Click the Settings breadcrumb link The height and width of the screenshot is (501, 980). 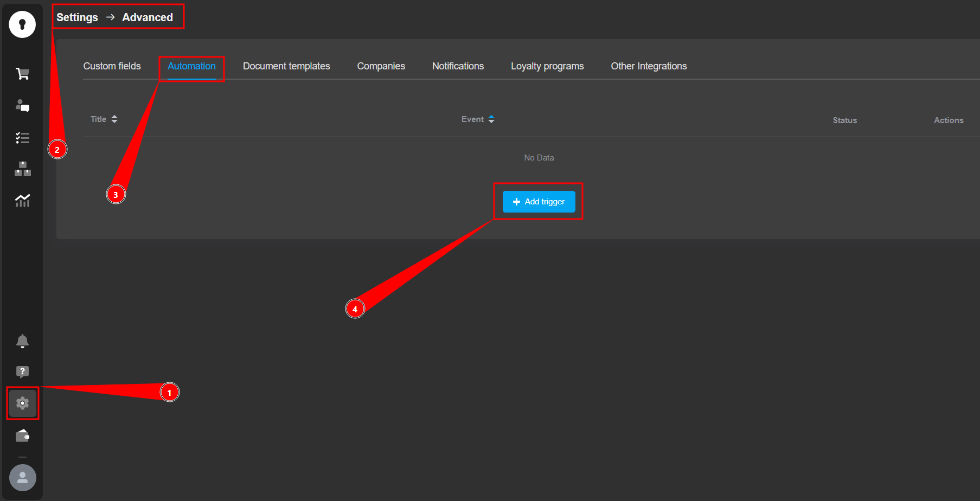[77, 17]
